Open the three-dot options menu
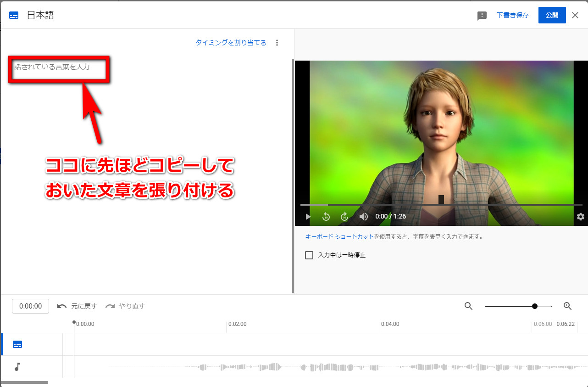The width and height of the screenshot is (588, 387). (x=277, y=43)
